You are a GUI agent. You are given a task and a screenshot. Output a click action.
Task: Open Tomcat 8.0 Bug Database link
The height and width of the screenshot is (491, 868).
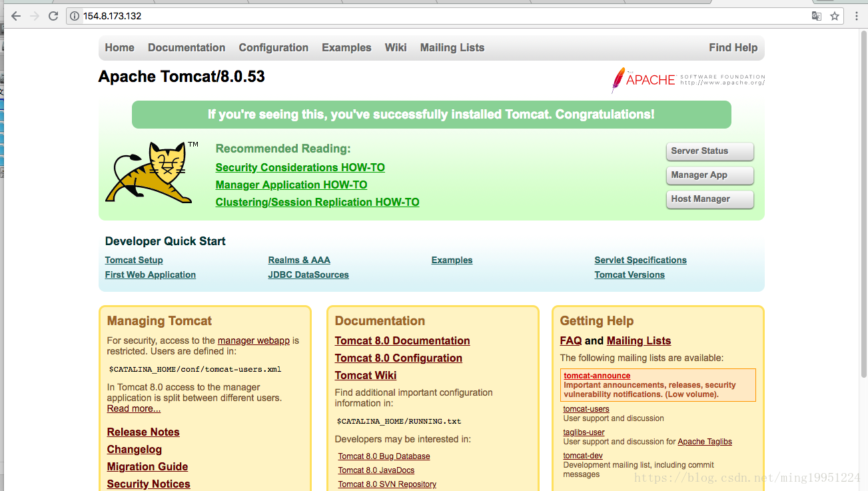[x=384, y=456]
